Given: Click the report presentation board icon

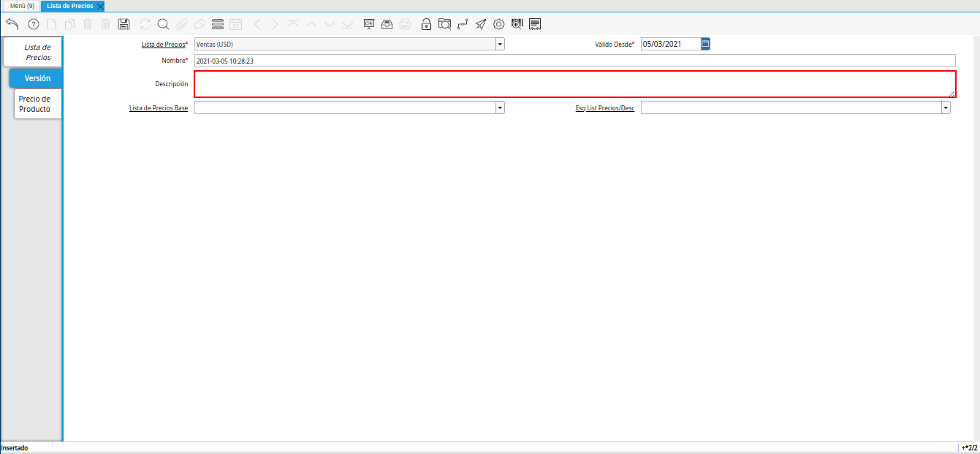Looking at the screenshot, I should click(369, 24).
